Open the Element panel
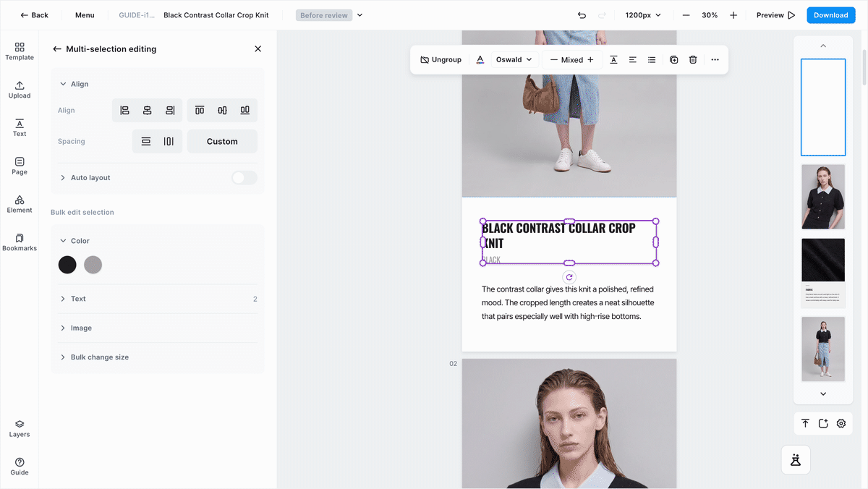The image size is (868, 489). [20, 204]
